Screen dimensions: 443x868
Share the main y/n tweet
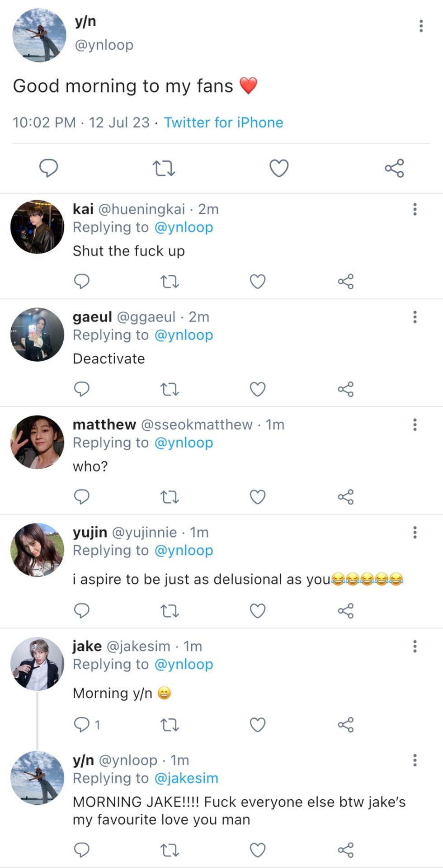[394, 168]
